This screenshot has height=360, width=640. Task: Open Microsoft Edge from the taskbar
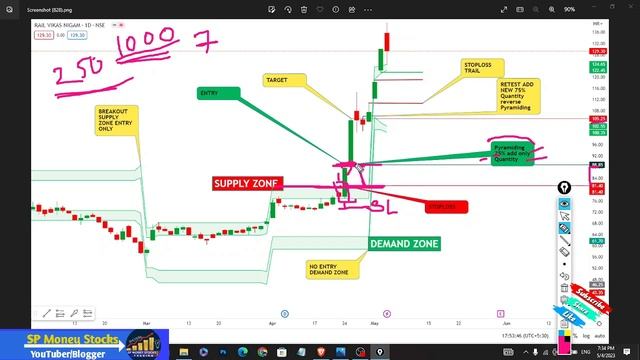point(242,352)
